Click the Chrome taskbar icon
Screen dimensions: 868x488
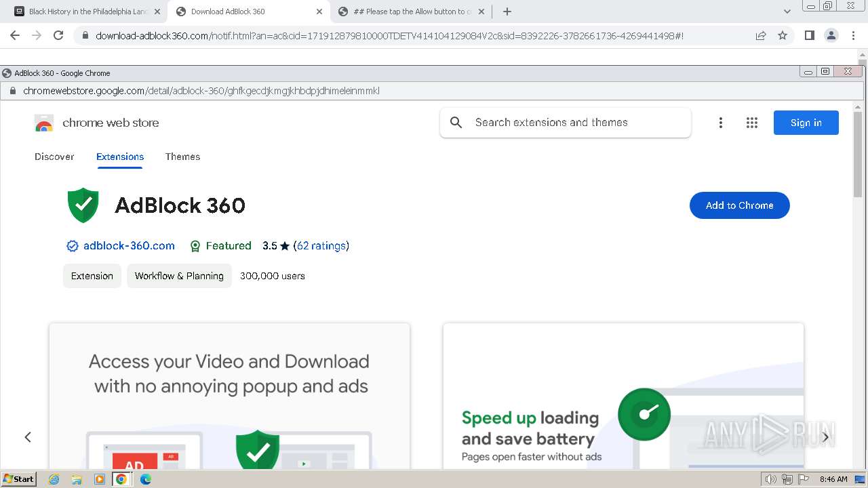(121, 479)
